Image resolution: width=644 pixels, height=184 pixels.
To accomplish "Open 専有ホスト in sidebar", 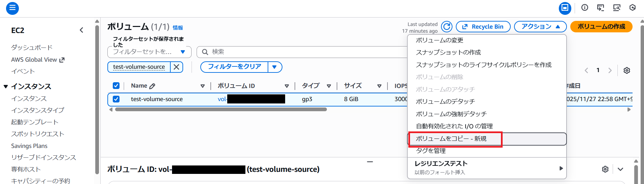I will pyautogui.click(x=26, y=169).
